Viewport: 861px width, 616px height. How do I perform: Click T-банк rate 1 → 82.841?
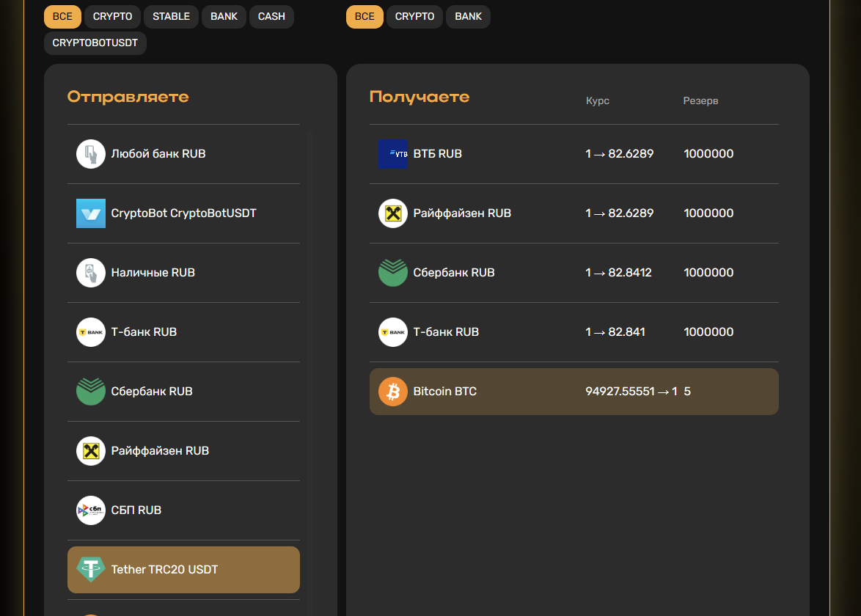615,332
